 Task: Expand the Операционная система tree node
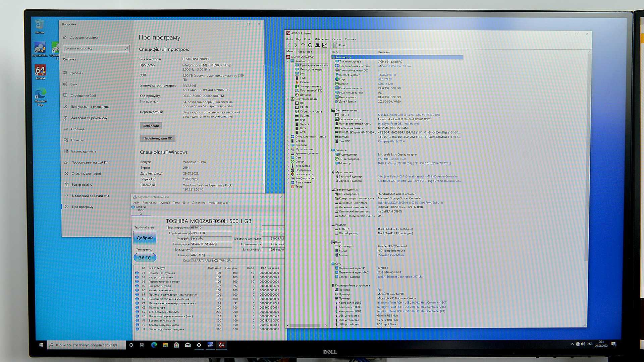tap(288, 137)
